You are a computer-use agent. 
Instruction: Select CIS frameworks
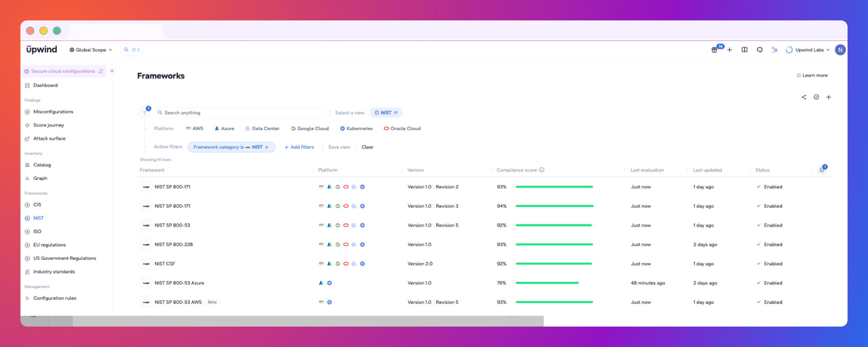coord(37,205)
